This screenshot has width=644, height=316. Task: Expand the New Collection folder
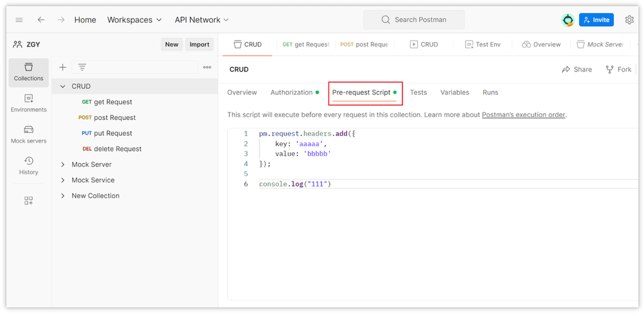[x=63, y=196]
